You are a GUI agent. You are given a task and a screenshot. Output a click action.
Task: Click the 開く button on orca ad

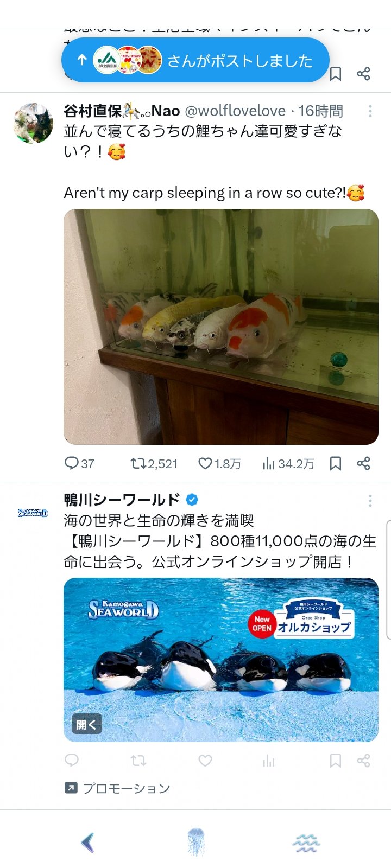[x=87, y=724]
